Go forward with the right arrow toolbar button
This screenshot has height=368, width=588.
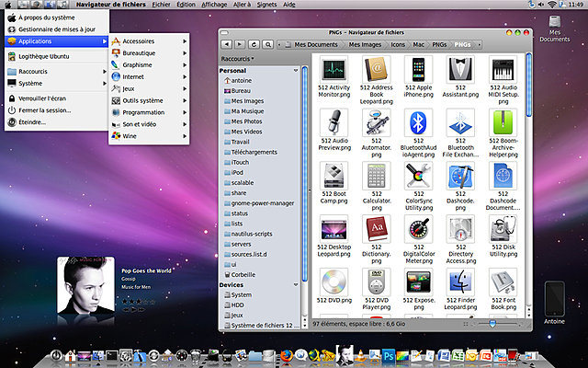[x=240, y=44]
